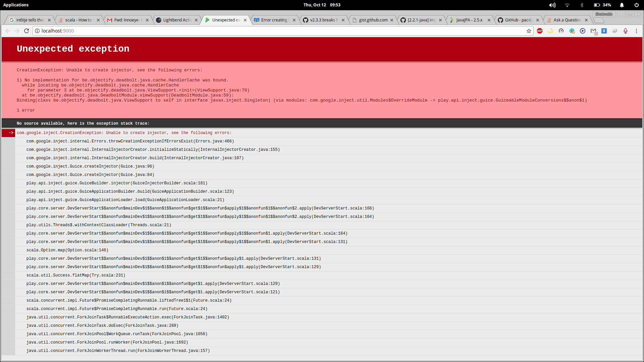Open the speedtest extension icon
The width and height of the screenshot is (644, 362).
(x=561, y=31)
